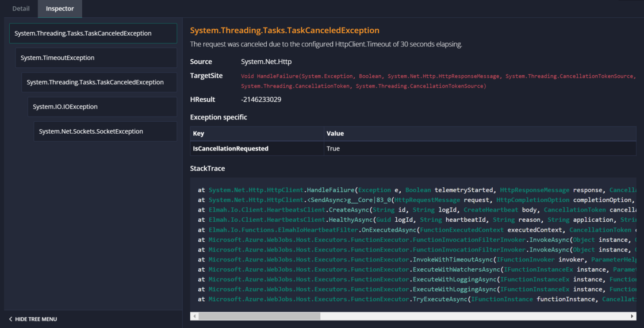
Task: Click the HttpClient.Timeout 30 seconds message
Action: 326,45
